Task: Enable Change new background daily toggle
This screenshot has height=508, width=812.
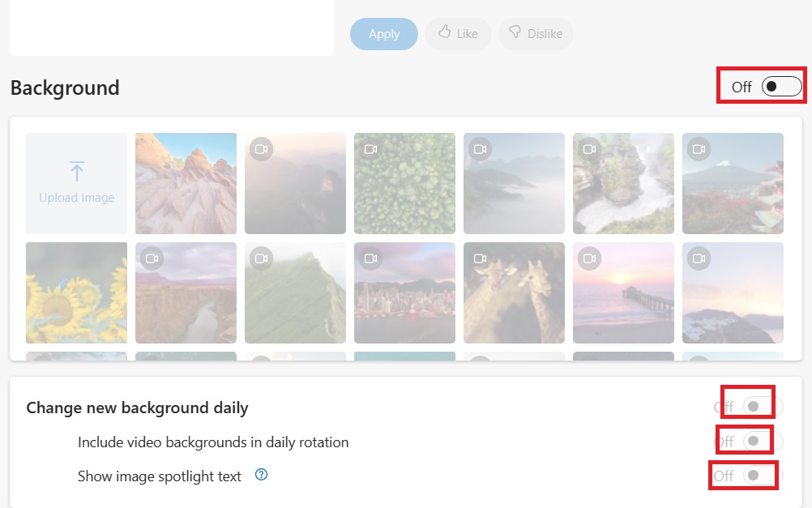Action: click(763, 406)
